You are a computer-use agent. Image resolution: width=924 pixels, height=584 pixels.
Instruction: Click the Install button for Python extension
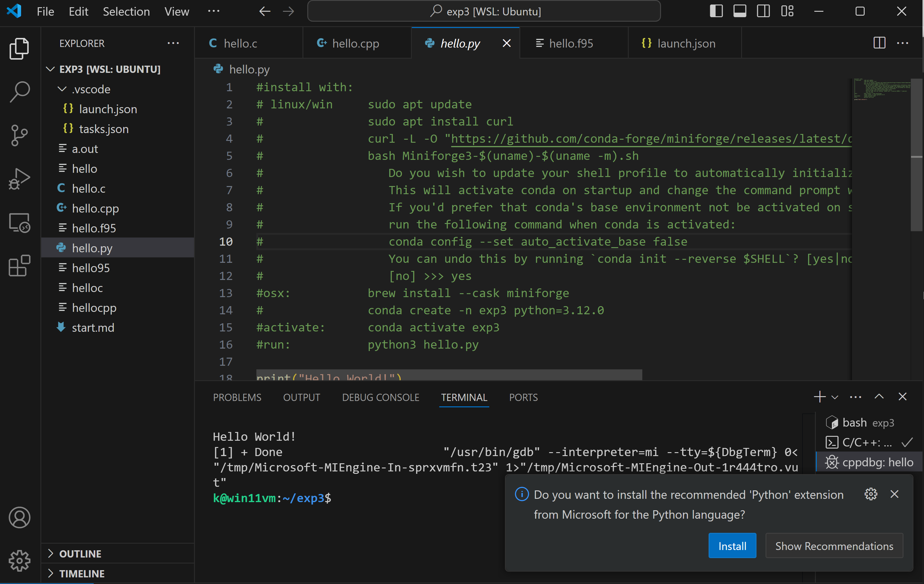point(732,546)
